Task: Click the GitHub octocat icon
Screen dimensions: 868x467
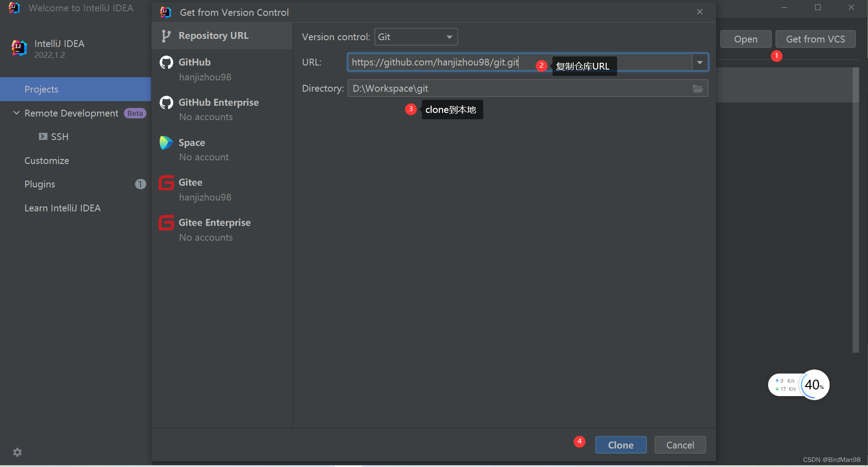Action: (166, 62)
